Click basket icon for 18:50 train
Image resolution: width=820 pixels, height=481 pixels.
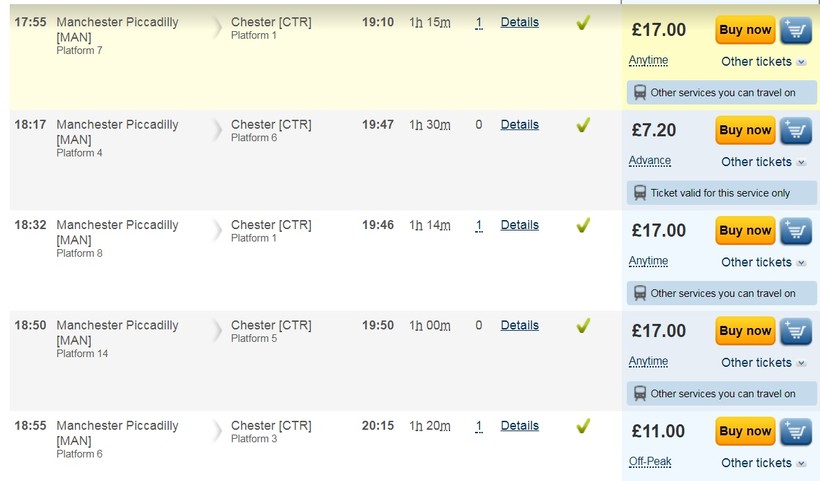pos(796,331)
